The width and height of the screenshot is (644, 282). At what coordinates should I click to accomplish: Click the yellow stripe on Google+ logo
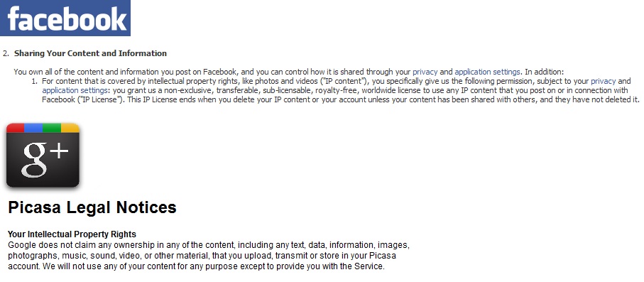(x=70, y=127)
